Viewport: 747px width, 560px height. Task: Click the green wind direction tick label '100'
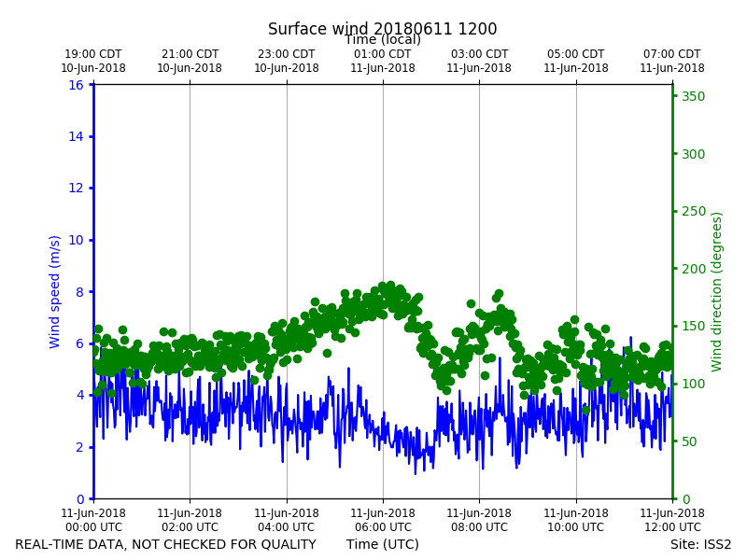pos(693,384)
